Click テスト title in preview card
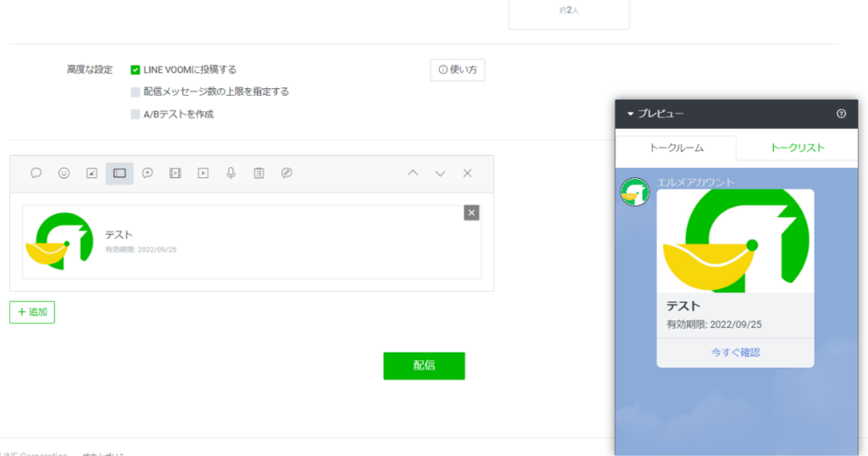The image size is (868, 456). pos(683,306)
